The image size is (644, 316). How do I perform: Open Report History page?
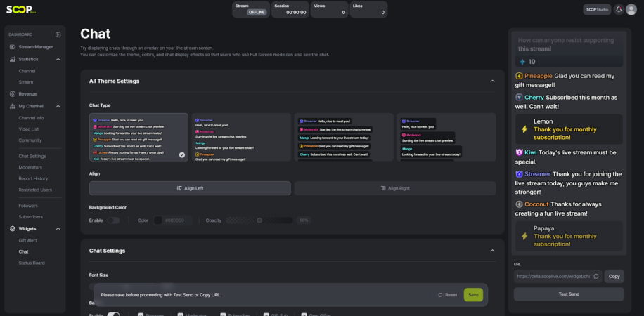pyautogui.click(x=33, y=178)
